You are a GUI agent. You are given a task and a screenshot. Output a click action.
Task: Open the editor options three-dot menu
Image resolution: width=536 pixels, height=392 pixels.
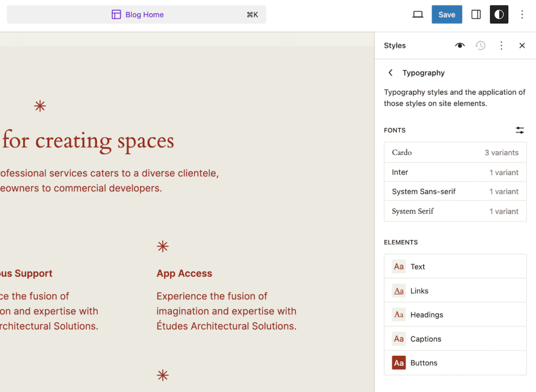[522, 14]
